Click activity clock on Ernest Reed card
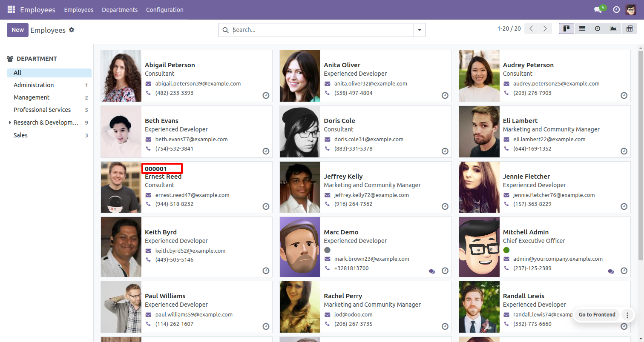Image resolution: width=644 pixels, height=342 pixels. point(266,206)
